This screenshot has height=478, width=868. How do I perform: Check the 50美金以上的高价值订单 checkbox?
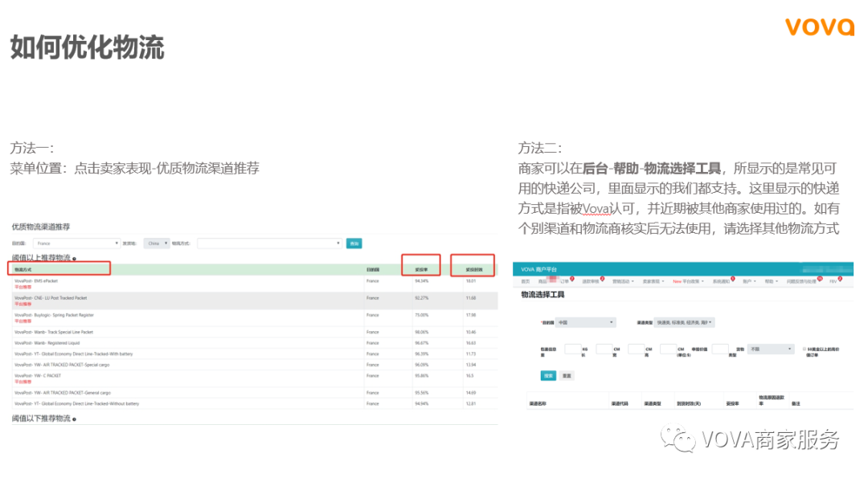pyautogui.click(x=805, y=348)
